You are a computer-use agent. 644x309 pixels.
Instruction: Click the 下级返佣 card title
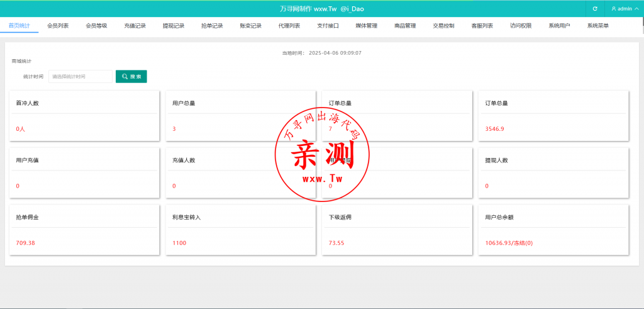tap(340, 217)
